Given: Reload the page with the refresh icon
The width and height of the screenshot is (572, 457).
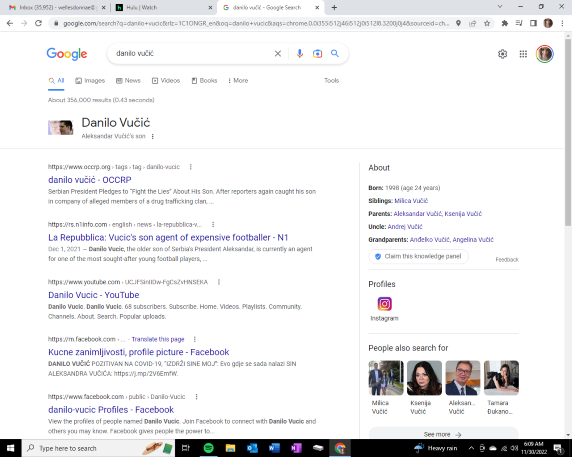Looking at the screenshot, I should click(38, 23).
